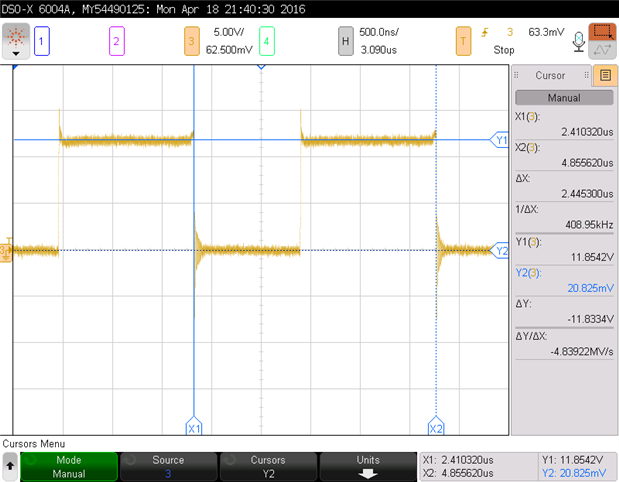Open the Cursor sidebar list icon
The height and width of the screenshot is (482, 619).
pyautogui.click(x=605, y=75)
